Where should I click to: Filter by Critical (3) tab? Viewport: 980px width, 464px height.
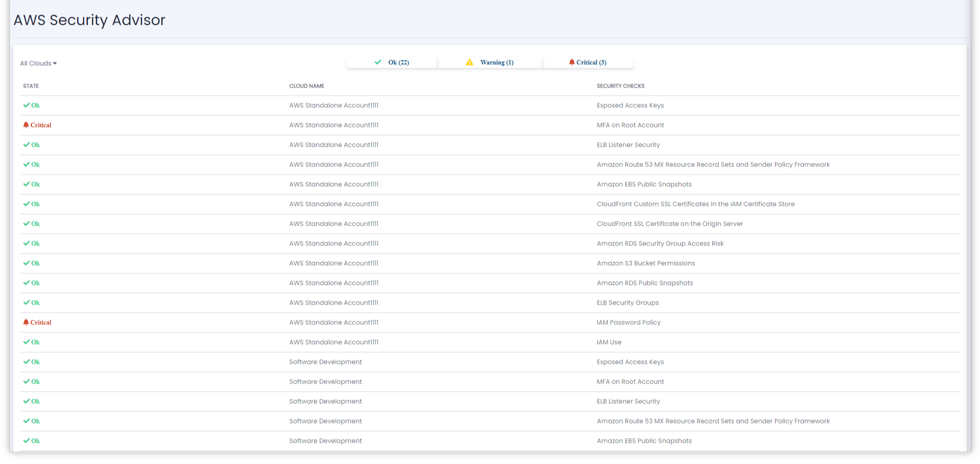(588, 62)
